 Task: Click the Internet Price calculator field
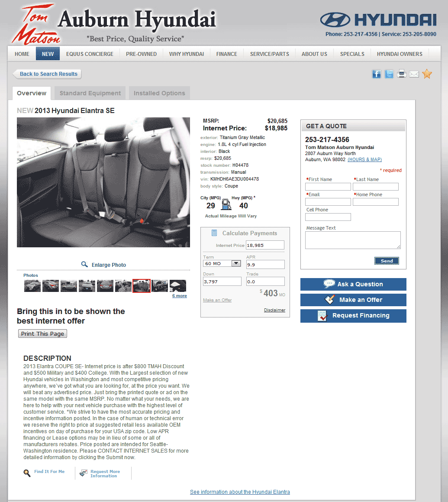coord(265,245)
